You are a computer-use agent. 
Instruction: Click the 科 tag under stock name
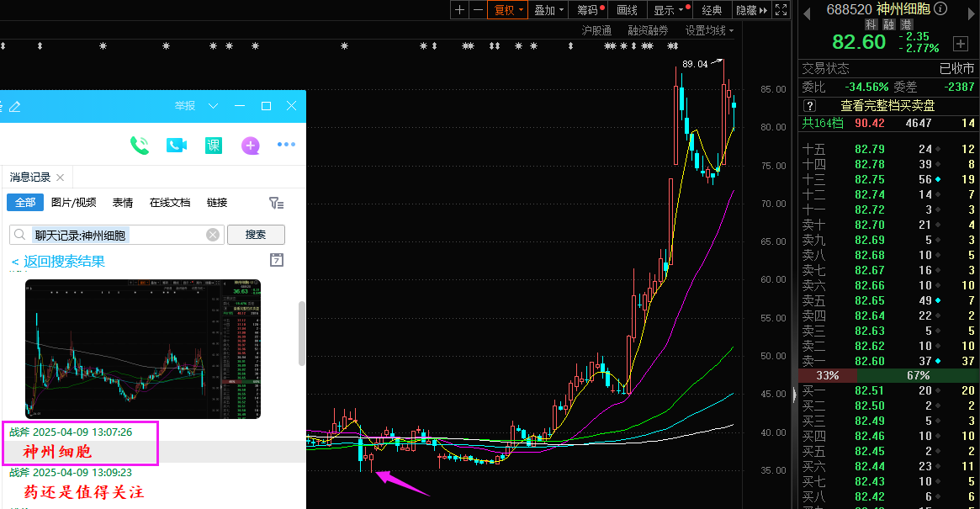(871, 24)
